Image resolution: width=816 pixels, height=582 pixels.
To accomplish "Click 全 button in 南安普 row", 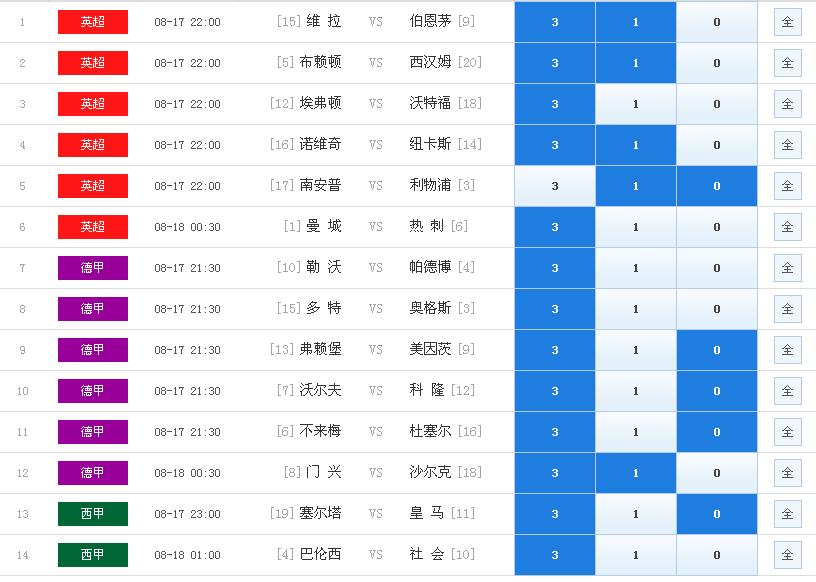I will pos(787,186).
